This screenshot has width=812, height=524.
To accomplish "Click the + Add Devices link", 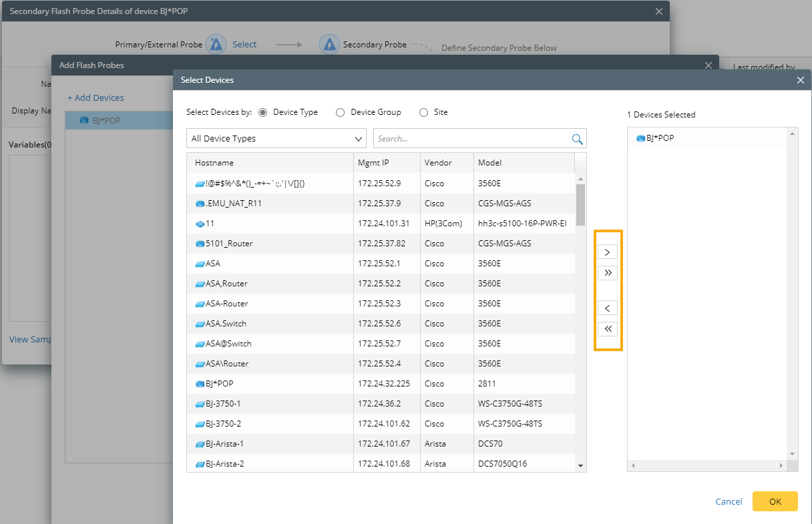I will pyautogui.click(x=95, y=98).
